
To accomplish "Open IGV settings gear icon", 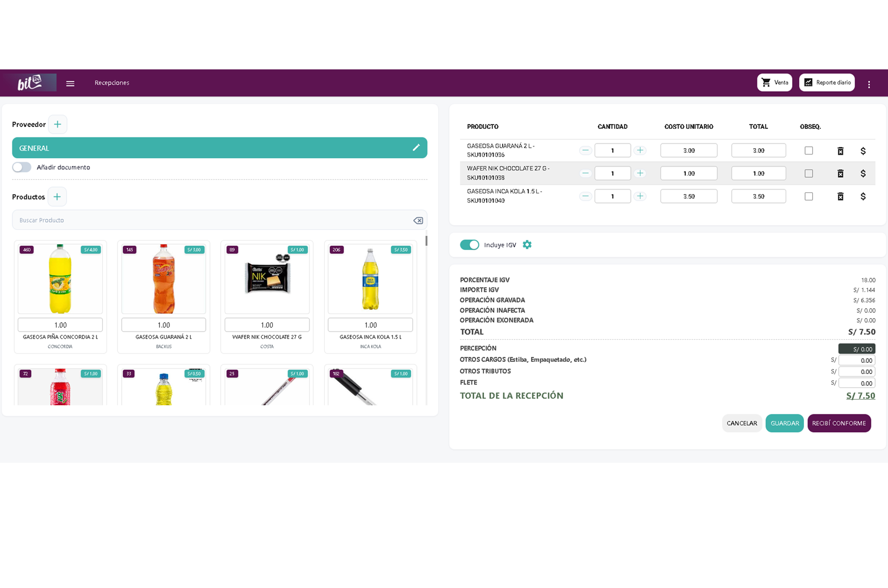I will coord(527,245).
